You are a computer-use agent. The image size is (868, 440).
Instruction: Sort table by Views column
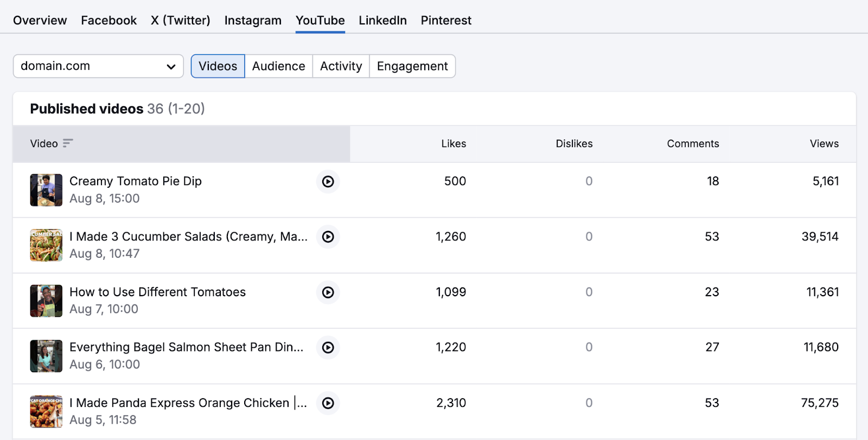click(824, 144)
